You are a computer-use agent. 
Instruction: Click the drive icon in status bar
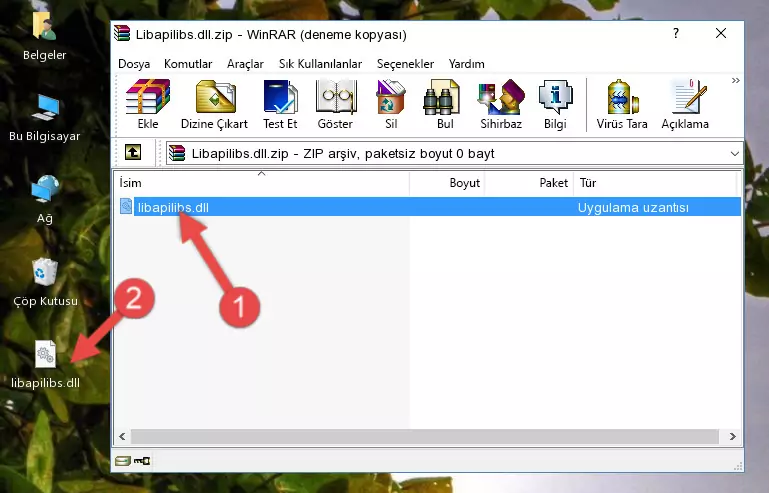pyautogui.click(x=123, y=461)
